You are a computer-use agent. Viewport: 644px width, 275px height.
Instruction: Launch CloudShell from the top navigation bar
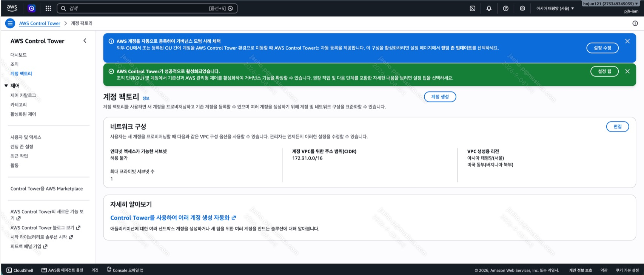[x=472, y=8]
